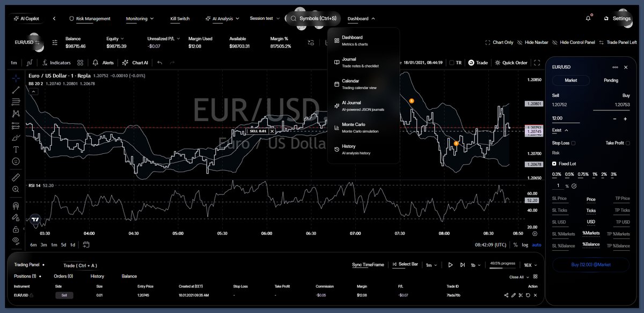This screenshot has width=644, height=313.
Task: Open Session test dropdown
Action: (x=265, y=19)
